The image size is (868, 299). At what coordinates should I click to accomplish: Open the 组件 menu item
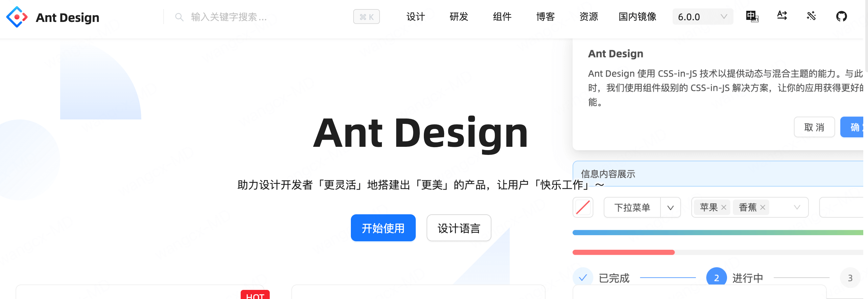click(502, 17)
